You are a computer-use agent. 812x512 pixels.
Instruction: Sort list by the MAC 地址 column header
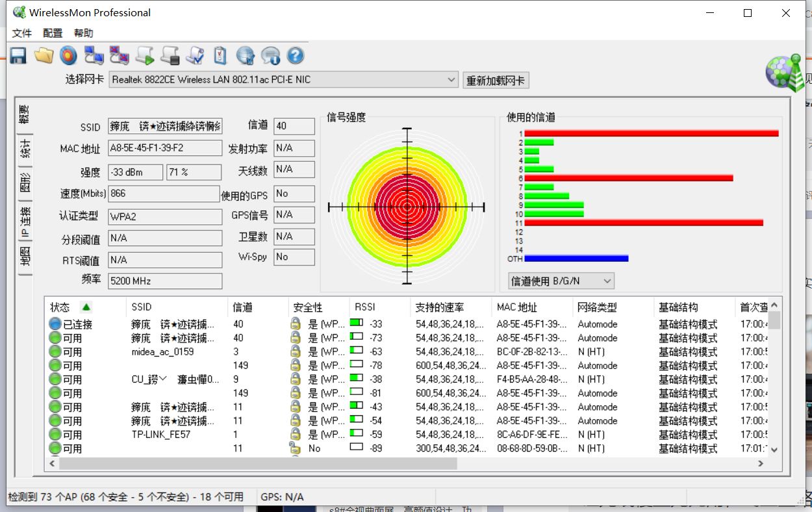click(533, 307)
